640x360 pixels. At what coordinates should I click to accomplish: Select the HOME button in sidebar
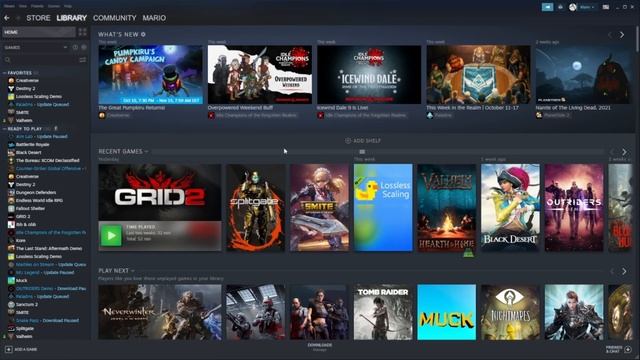[x=39, y=32]
